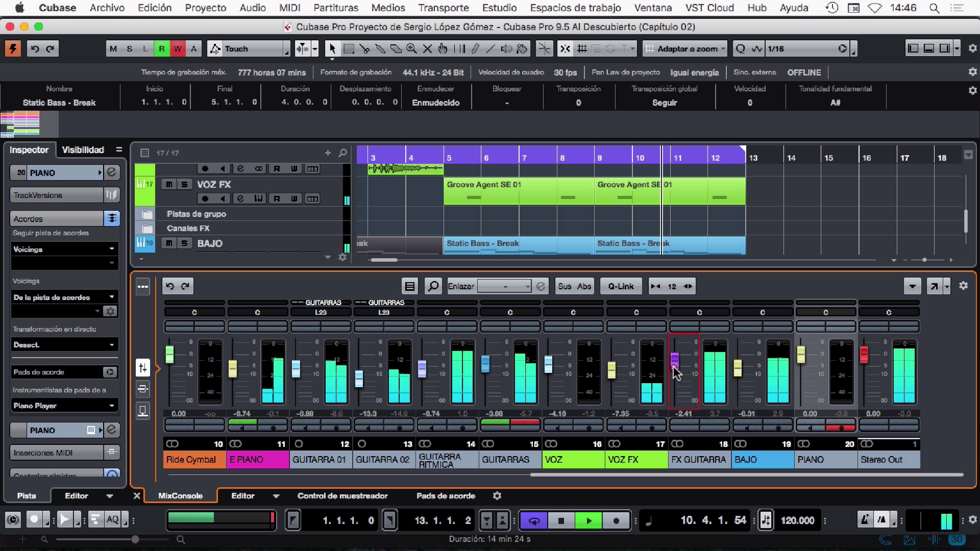The height and width of the screenshot is (551, 980).
Task: Activate the Draw pencil tool
Action: coord(475,49)
